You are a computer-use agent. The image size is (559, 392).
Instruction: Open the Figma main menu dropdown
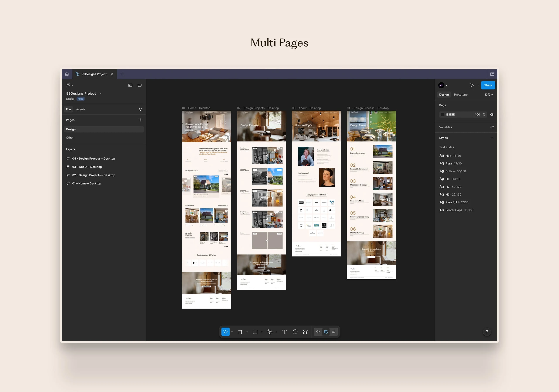[x=69, y=85]
